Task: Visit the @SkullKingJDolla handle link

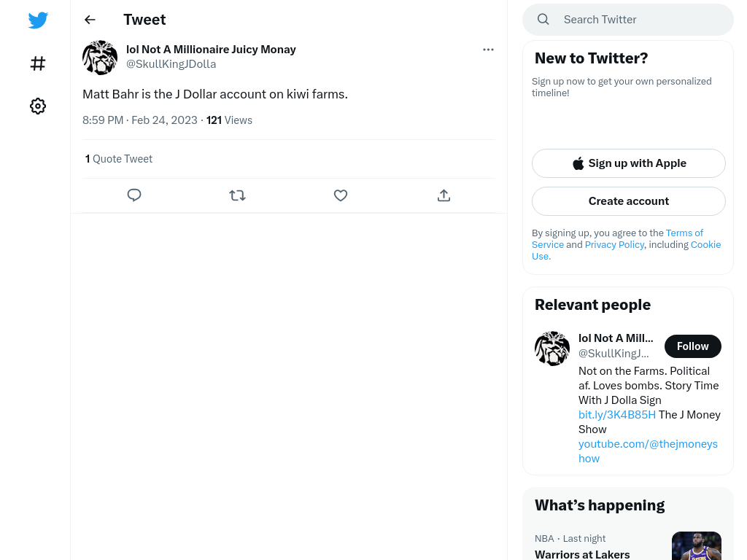Action: point(171,64)
